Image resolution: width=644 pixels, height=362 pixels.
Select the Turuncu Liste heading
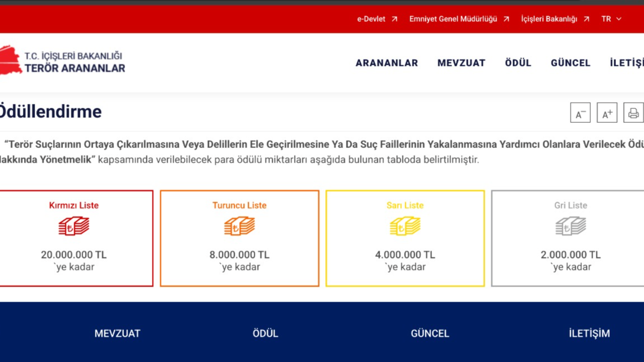[x=239, y=205]
